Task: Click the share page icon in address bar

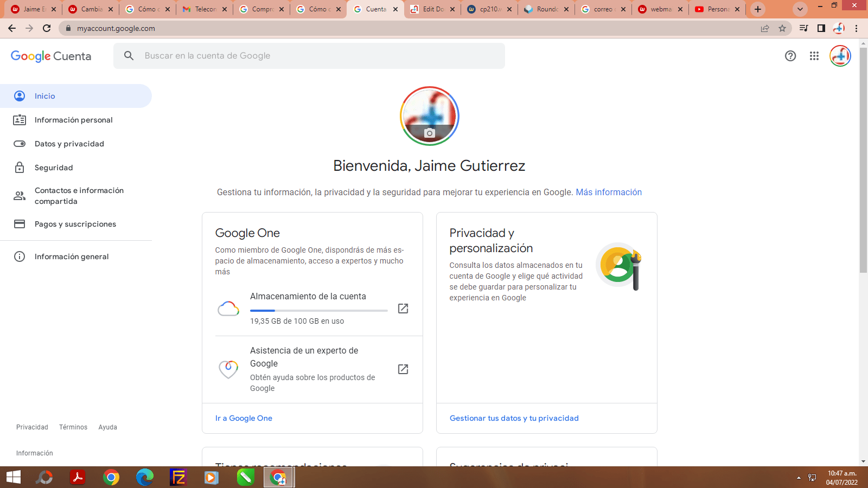Action: pyautogui.click(x=765, y=28)
